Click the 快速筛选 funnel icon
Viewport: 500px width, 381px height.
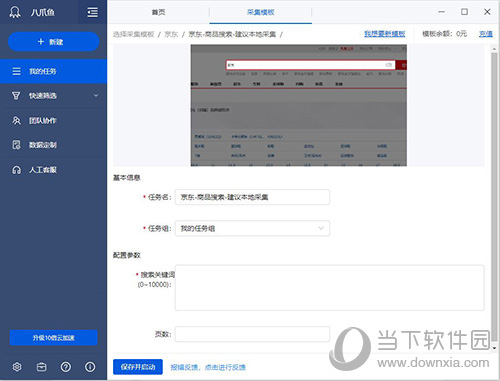16,96
